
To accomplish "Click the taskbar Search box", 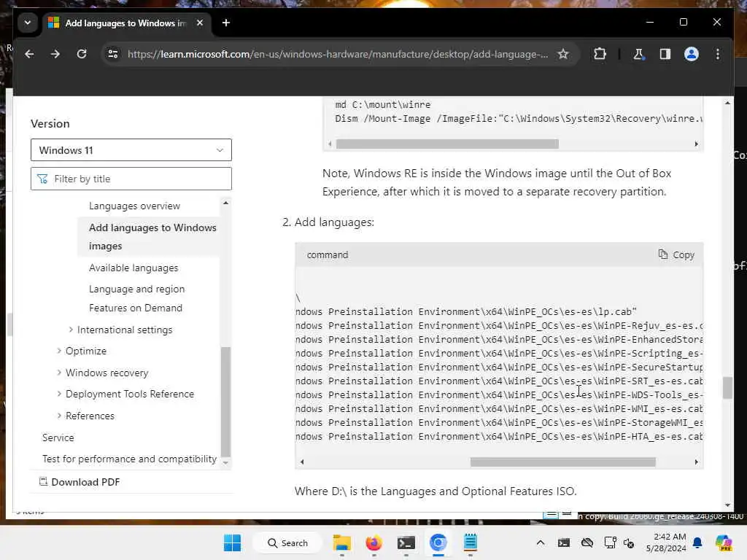I will click(x=287, y=542).
